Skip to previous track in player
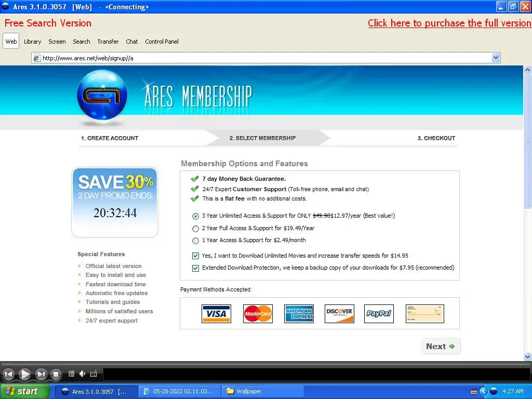532x399 pixels. click(x=8, y=374)
